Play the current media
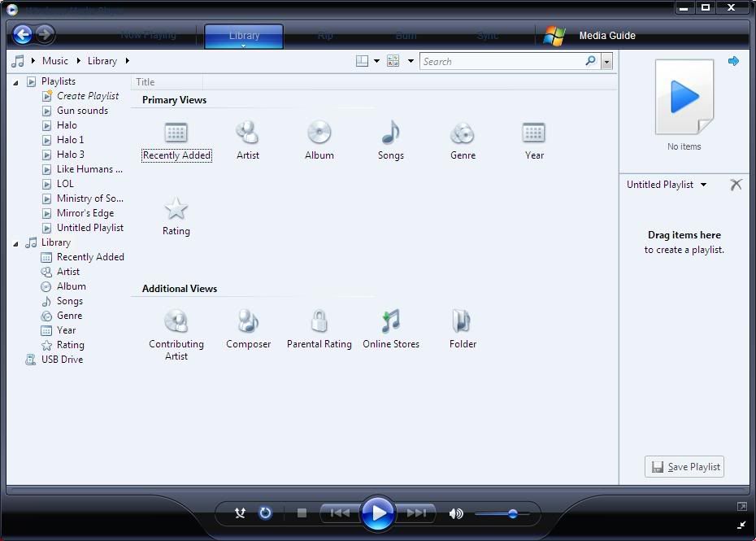This screenshot has width=756, height=541. coord(377,513)
